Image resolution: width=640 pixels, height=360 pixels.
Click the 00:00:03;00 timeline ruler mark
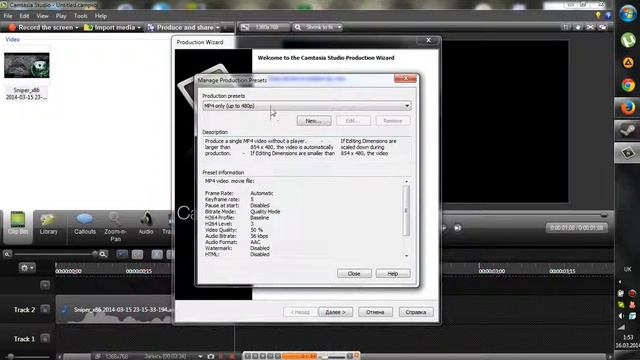coord(492,271)
